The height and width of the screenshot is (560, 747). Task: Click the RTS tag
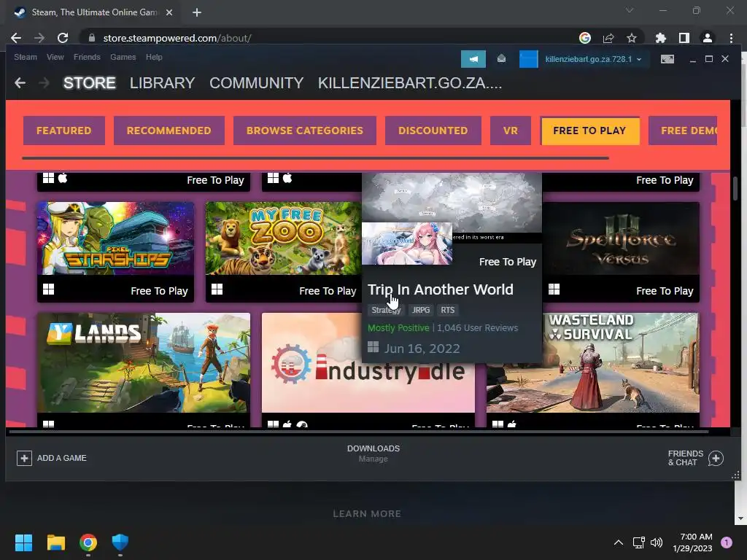447,310
